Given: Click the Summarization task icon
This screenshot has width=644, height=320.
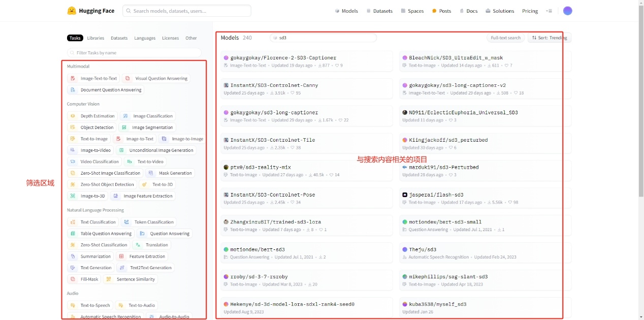Looking at the screenshot, I should coord(73,257).
